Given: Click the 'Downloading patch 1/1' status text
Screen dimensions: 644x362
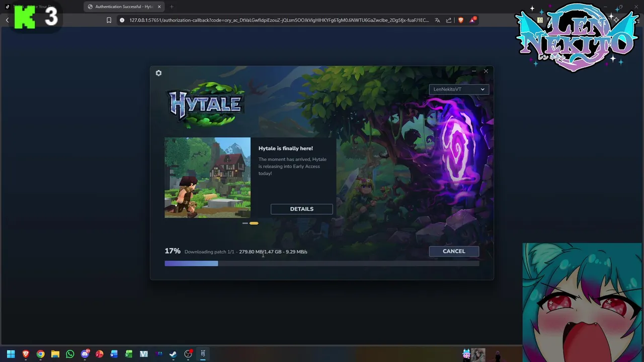Looking at the screenshot, I should point(209,252).
